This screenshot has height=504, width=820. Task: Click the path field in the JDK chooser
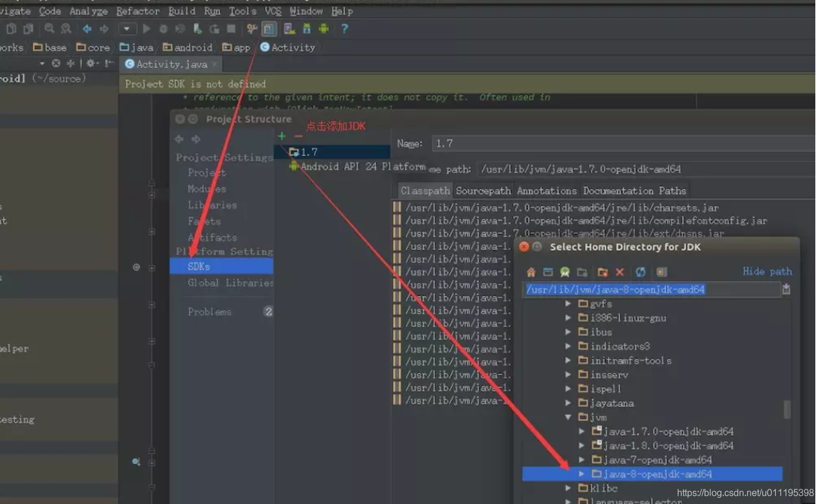pos(651,289)
